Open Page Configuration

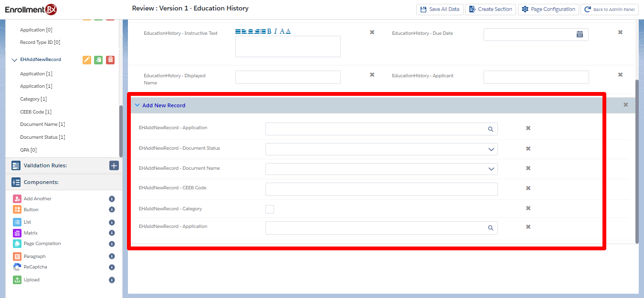click(x=548, y=10)
